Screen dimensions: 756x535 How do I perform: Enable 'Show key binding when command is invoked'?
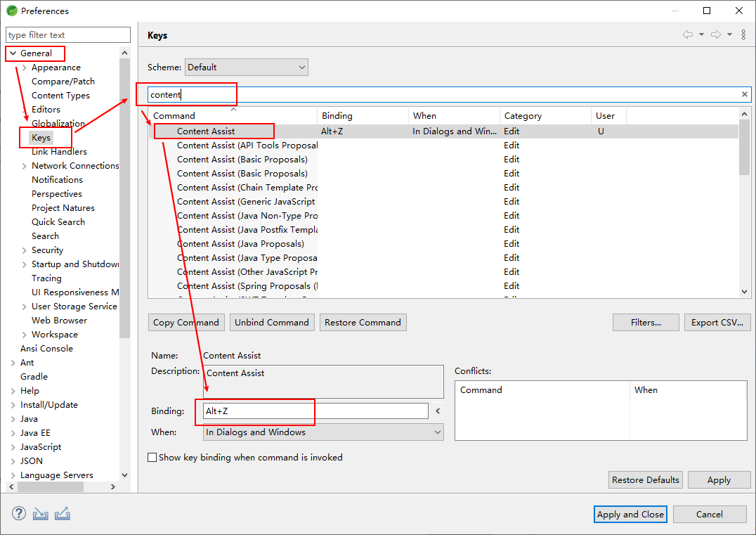pyautogui.click(x=152, y=458)
